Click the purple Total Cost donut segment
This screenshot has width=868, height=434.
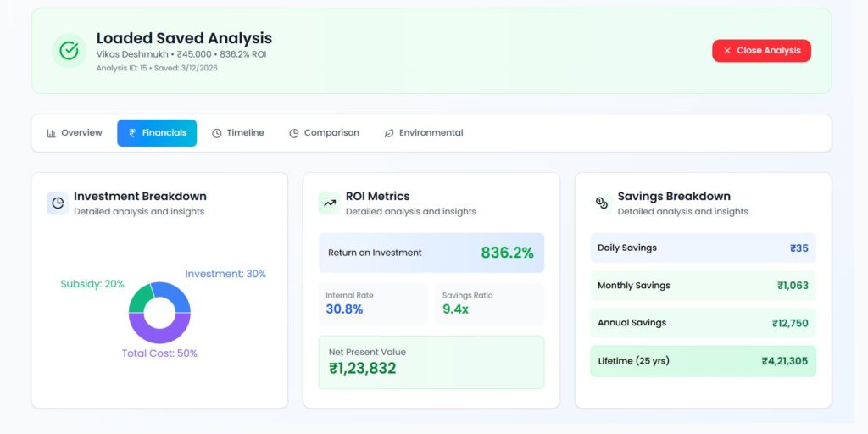coord(159,332)
